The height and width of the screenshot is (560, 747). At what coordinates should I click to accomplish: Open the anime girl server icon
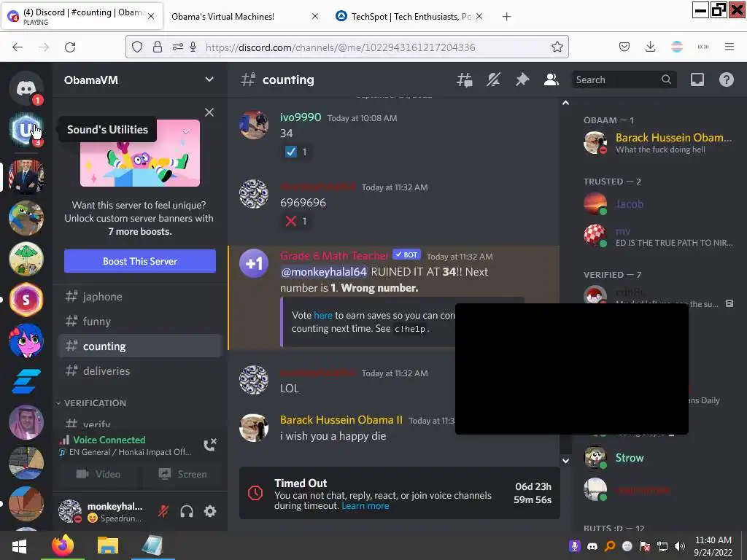(x=26, y=341)
